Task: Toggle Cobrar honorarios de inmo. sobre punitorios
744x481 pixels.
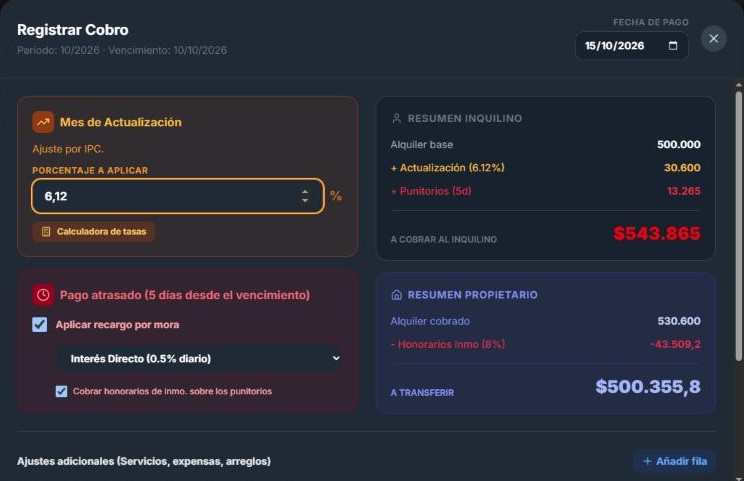Action: (x=61, y=391)
